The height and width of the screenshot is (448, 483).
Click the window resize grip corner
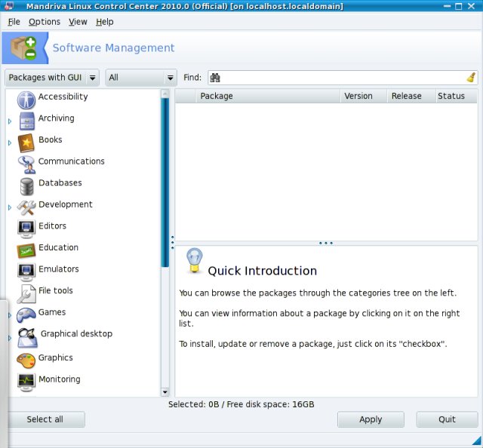tap(477, 442)
